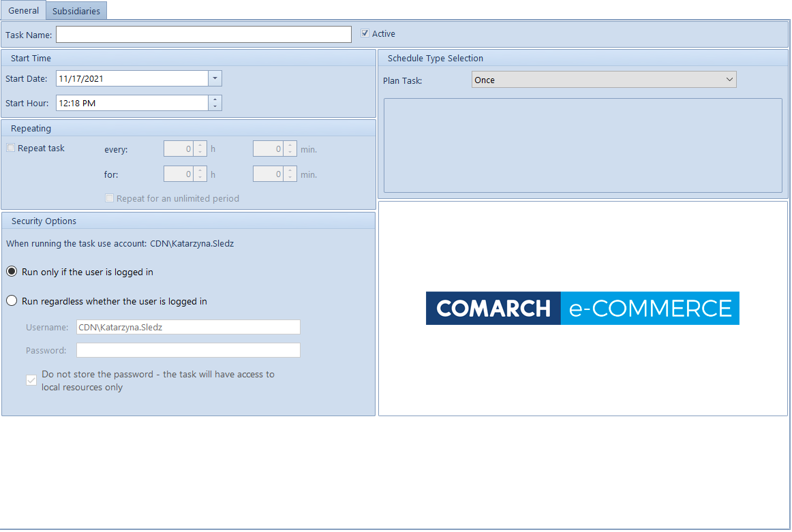Decrease Start Hour with down spinner arrow
The image size is (792, 532).
pyautogui.click(x=215, y=106)
